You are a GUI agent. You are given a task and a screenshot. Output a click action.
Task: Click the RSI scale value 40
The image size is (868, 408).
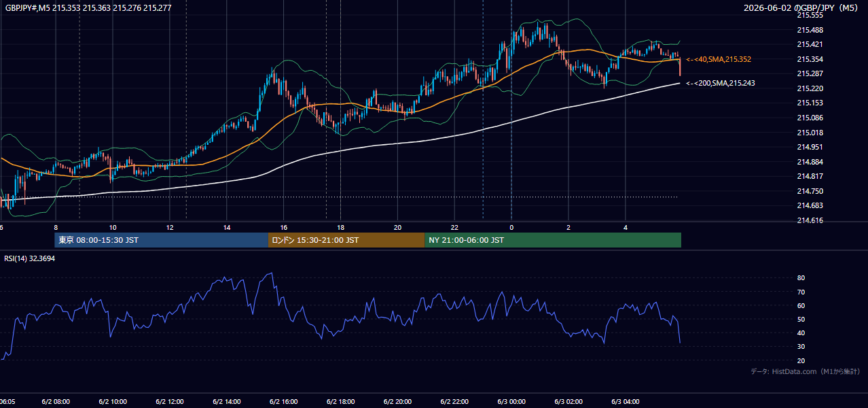click(801, 333)
